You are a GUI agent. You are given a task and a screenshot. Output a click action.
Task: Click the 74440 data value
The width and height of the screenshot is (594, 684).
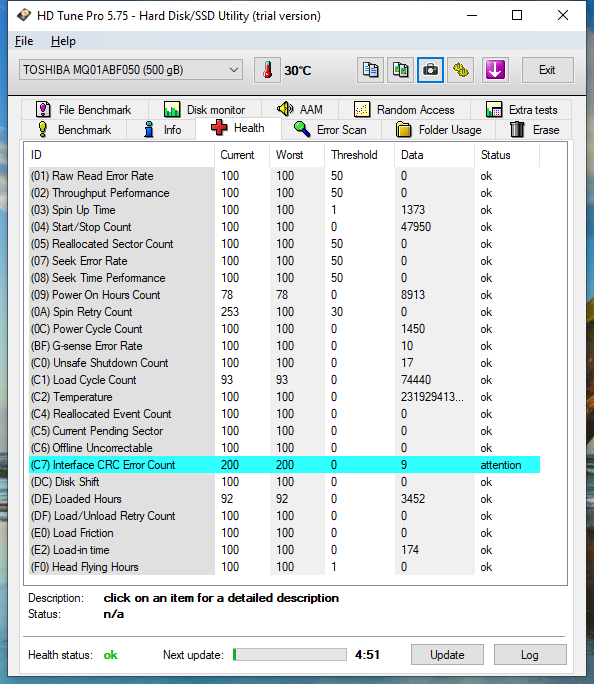416,380
